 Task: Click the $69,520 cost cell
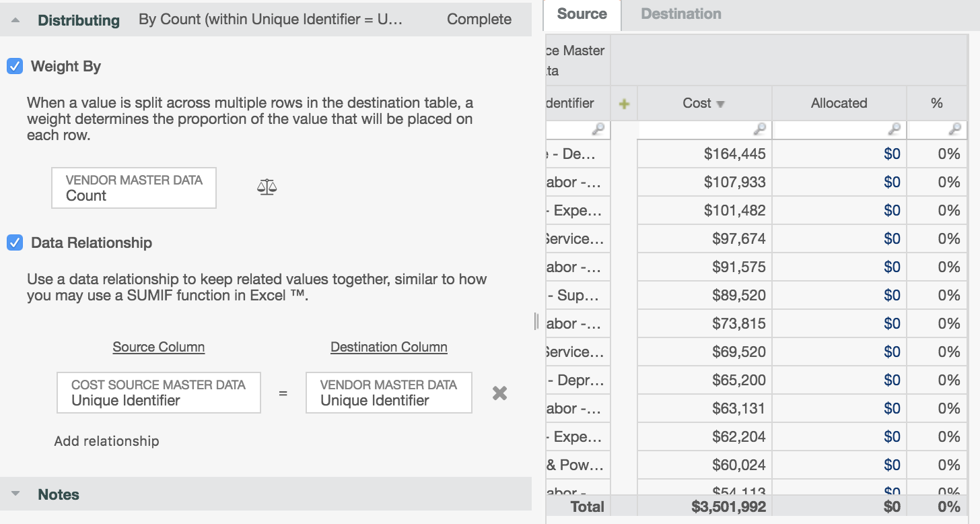click(704, 352)
